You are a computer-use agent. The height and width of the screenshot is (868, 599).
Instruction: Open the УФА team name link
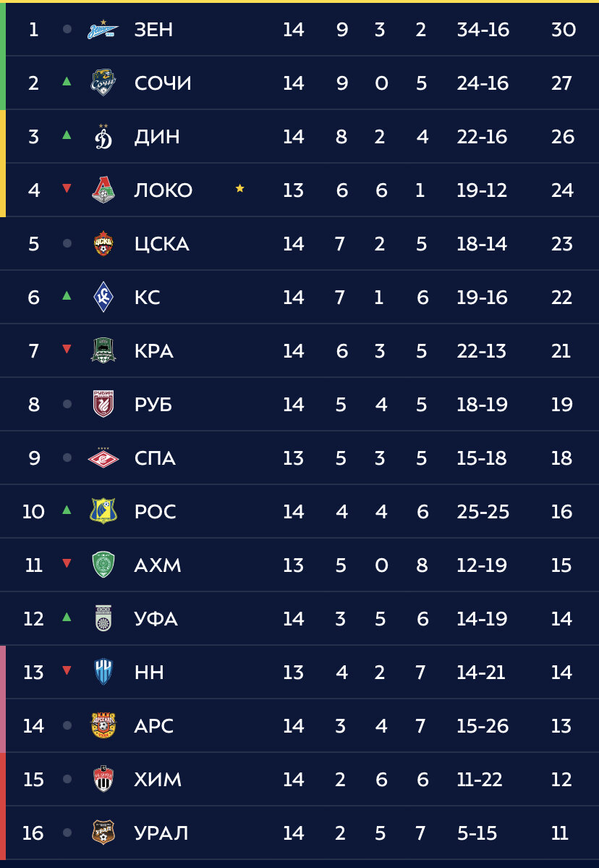pyautogui.click(x=156, y=619)
